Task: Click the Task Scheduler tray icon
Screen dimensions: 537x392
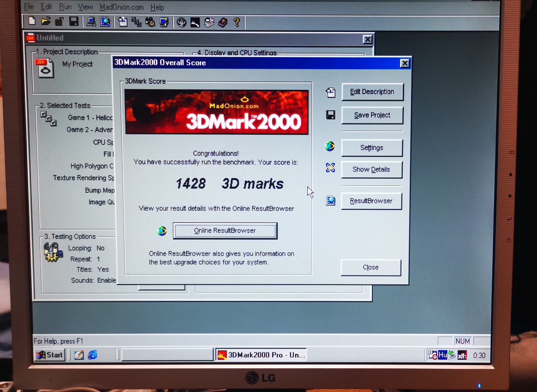Action: pyautogui.click(x=433, y=355)
